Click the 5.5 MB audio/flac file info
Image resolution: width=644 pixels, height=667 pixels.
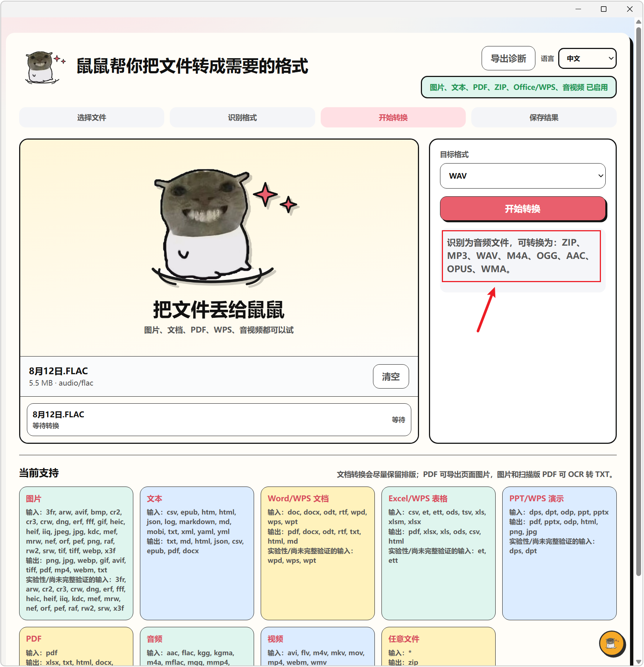(x=61, y=383)
